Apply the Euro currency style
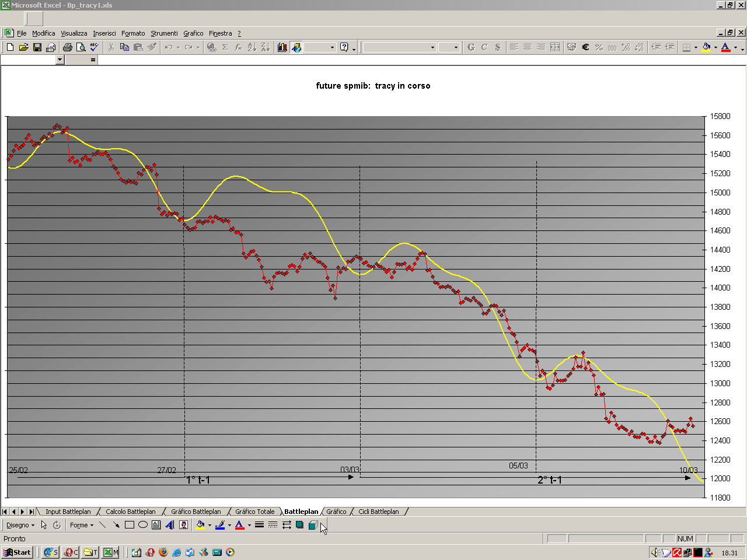Screen dimensions: 747x560 coord(585,47)
